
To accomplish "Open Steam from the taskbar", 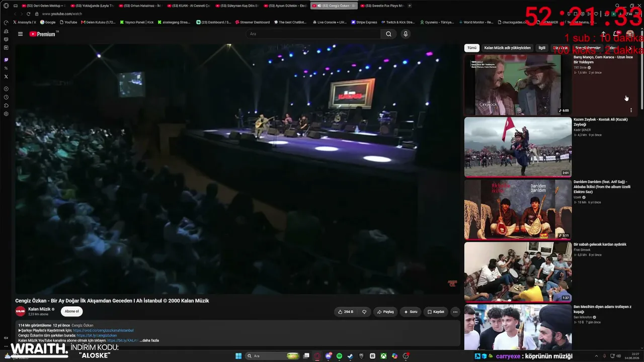I will click(350, 356).
